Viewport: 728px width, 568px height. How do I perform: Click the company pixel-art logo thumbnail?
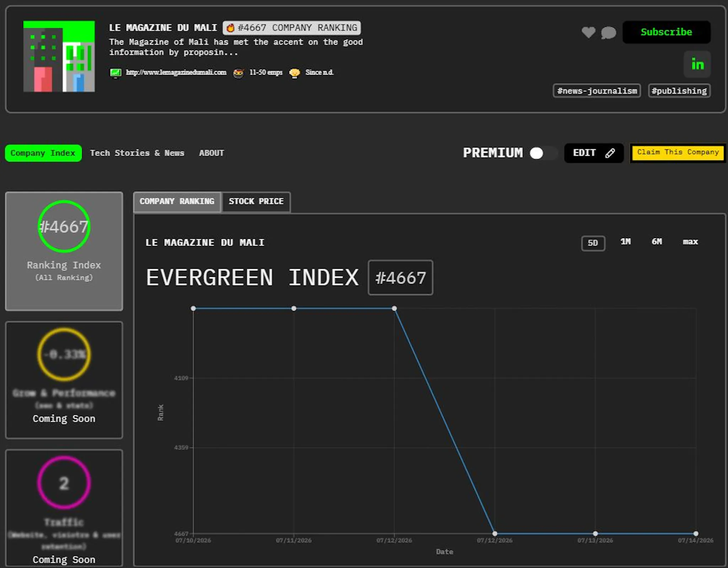click(x=59, y=56)
